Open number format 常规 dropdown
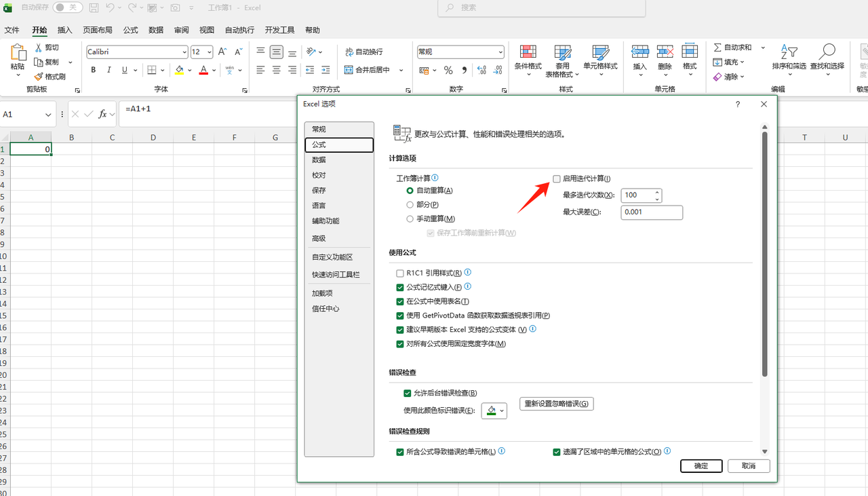Screen dimensions: 868x496 500,52
